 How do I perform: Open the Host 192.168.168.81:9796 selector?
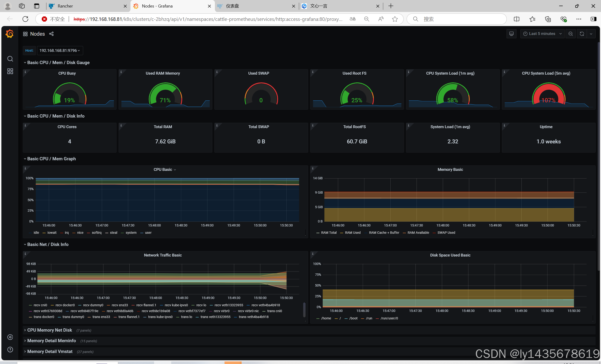click(x=60, y=50)
